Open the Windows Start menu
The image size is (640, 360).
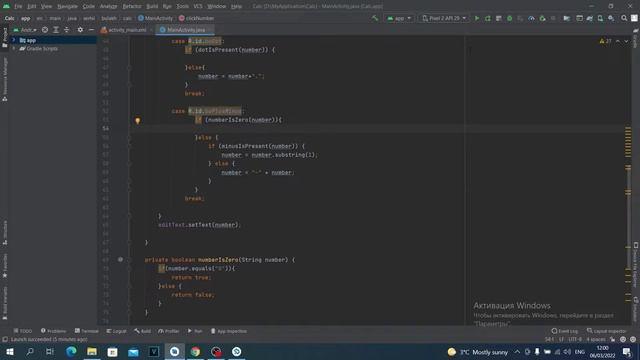pos(9,352)
